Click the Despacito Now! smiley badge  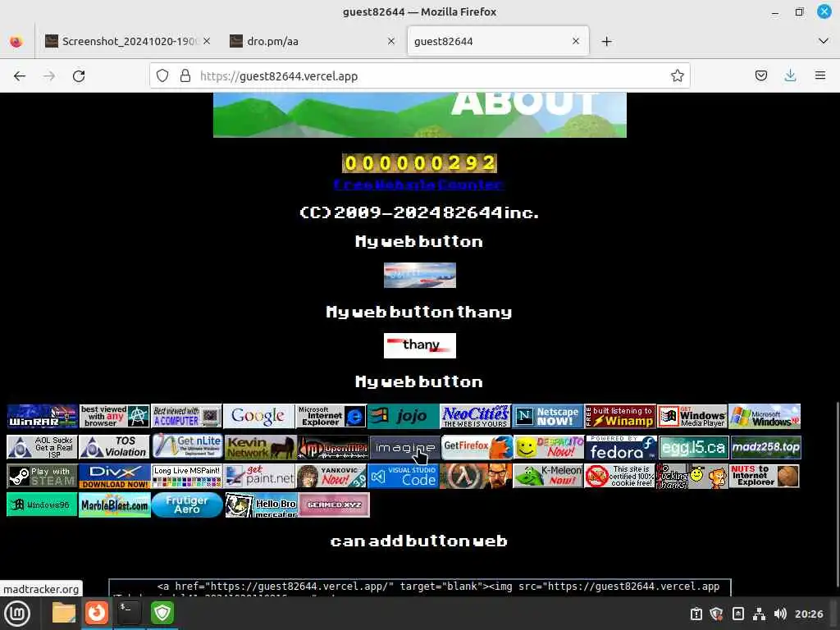pos(549,447)
